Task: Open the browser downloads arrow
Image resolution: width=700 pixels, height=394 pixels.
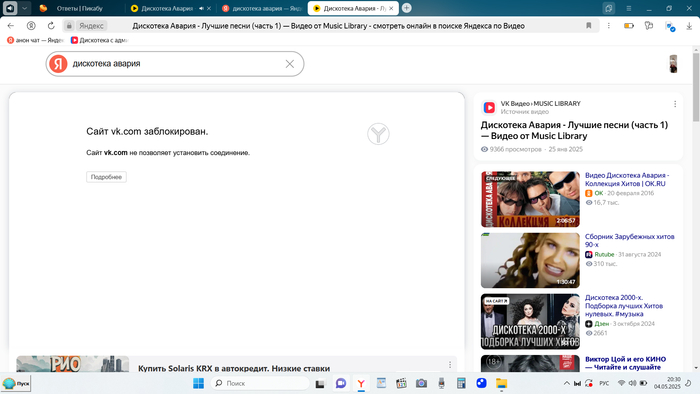Action: [689, 26]
